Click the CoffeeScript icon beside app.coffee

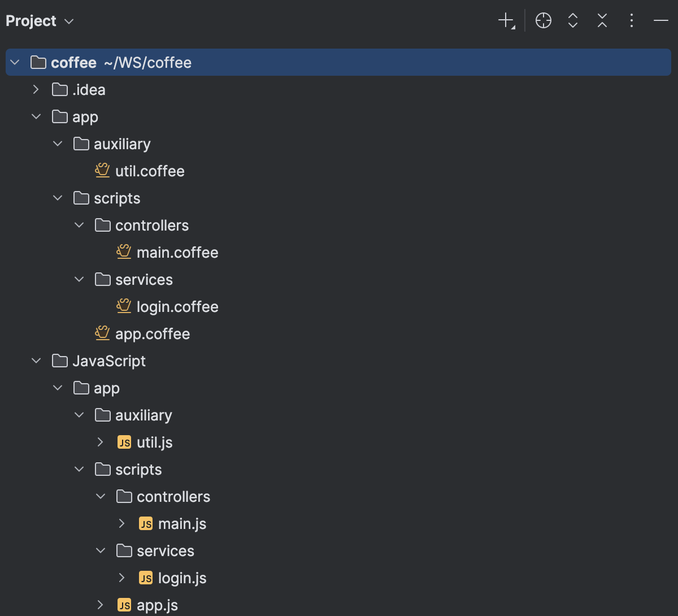coord(102,333)
